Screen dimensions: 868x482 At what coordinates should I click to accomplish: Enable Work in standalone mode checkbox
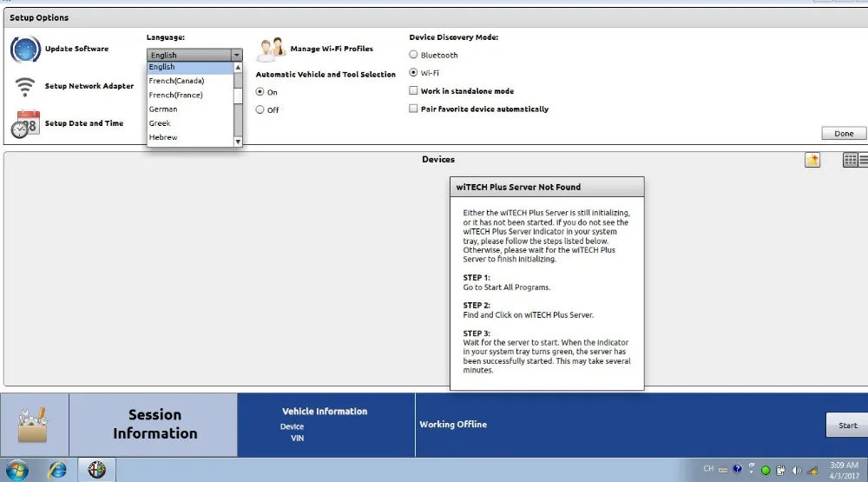click(x=413, y=90)
